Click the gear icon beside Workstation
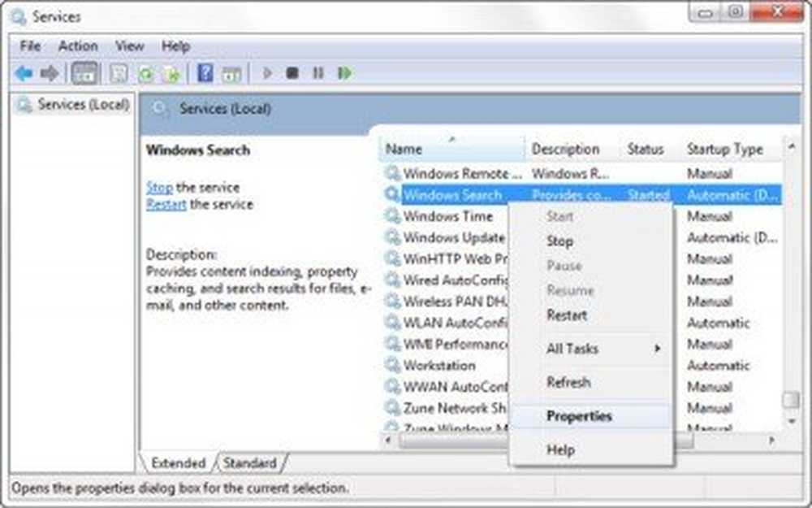 [x=393, y=365]
